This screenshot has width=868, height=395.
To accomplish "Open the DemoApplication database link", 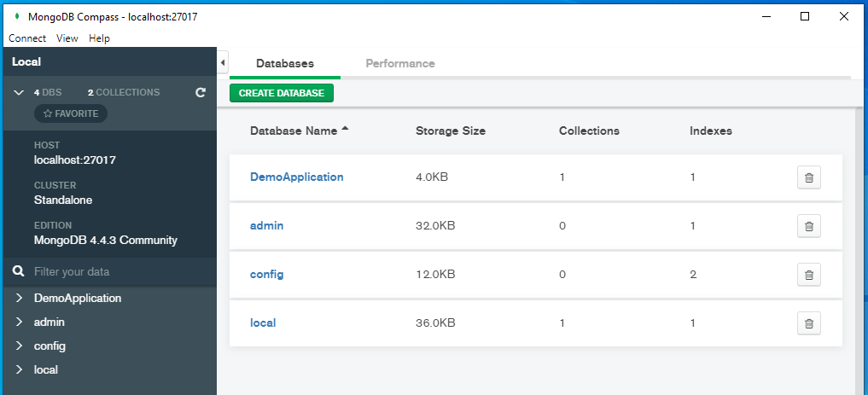I will click(x=297, y=177).
